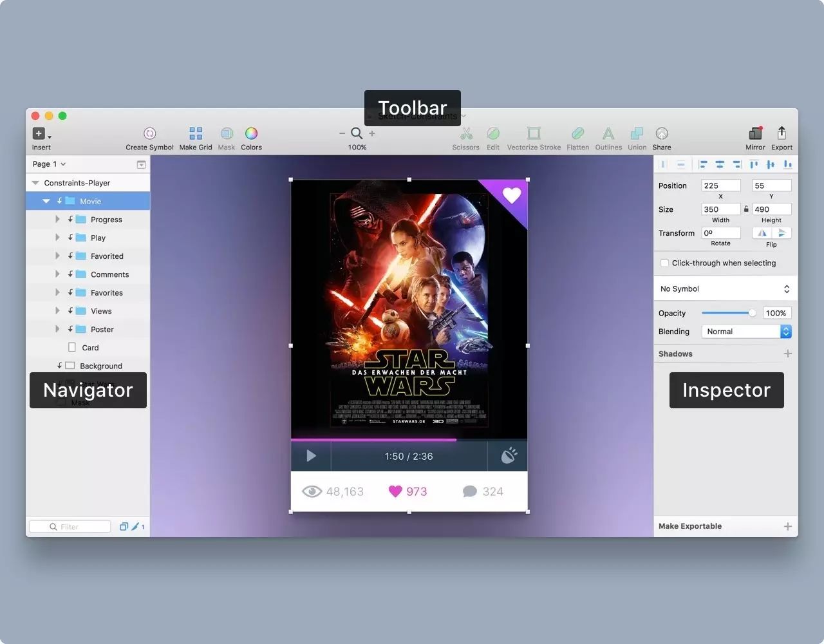Click the Make Exportable plus button
The image size is (824, 644).
click(787, 526)
